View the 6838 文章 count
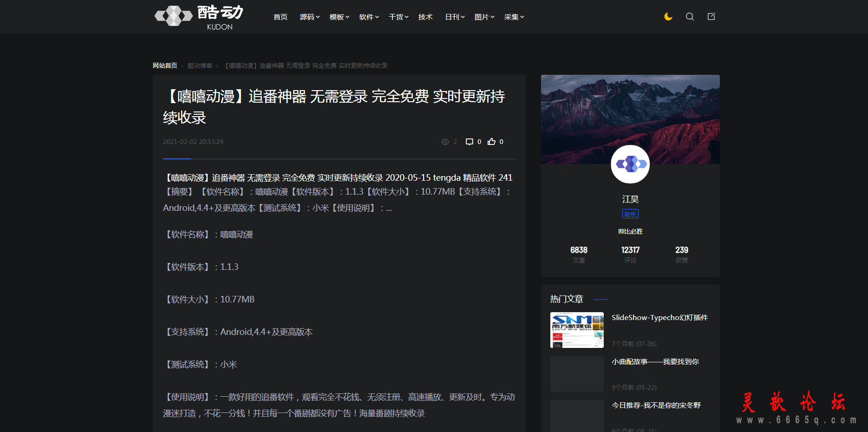Viewport: 868px width, 432px height. click(x=579, y=255)
